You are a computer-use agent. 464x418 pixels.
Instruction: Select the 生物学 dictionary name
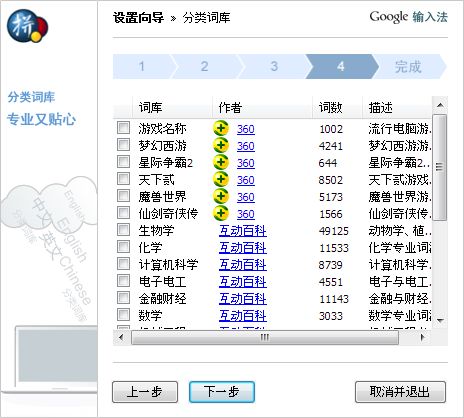click(x=156, y=231)
